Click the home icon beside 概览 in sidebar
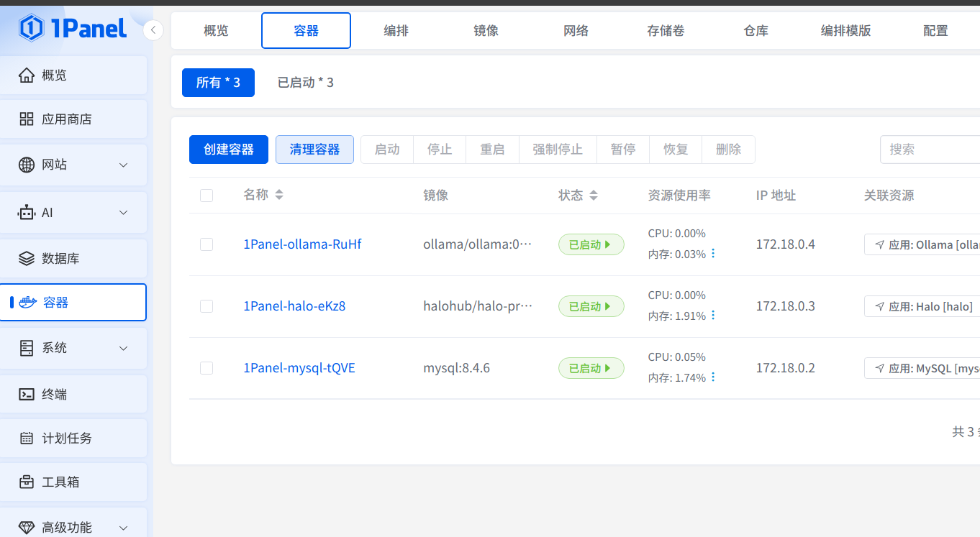Screen dimensions: 980x537 [27, 75]
